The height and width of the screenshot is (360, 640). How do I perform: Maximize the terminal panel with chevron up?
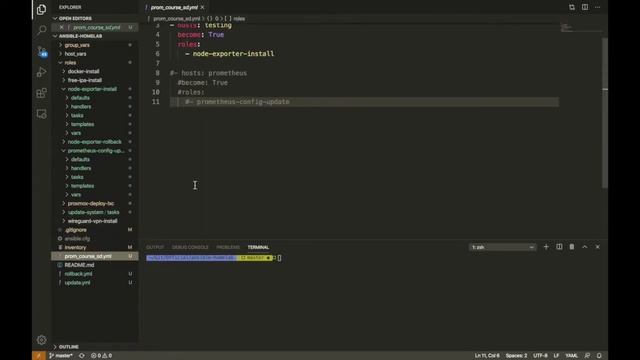584,247
